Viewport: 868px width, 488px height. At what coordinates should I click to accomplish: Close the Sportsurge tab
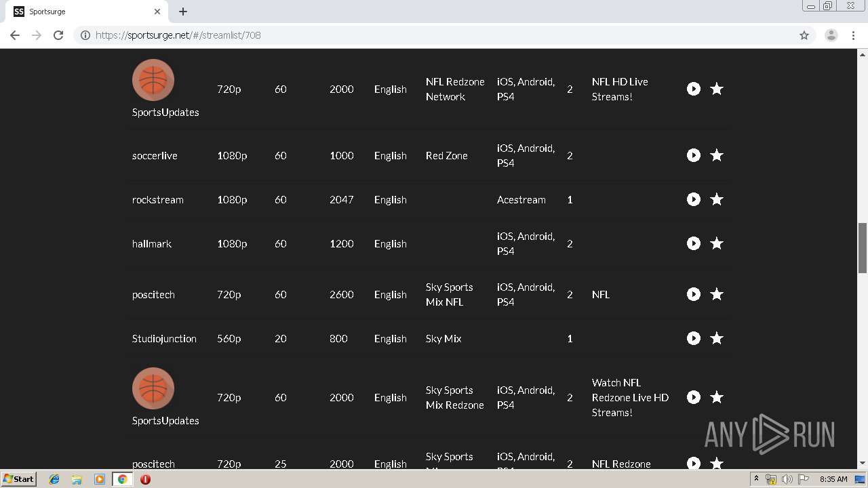tap(157, 12)
